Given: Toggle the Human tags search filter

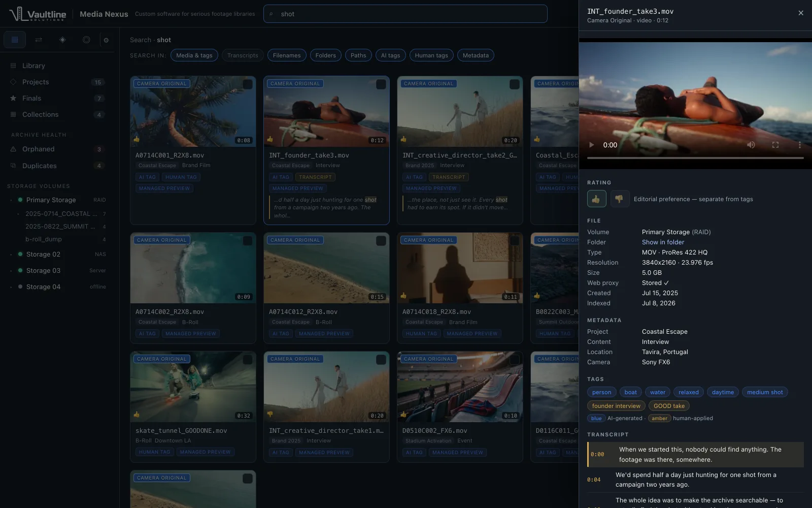Looking at the screenshot, I should click(x=431, y=55).
